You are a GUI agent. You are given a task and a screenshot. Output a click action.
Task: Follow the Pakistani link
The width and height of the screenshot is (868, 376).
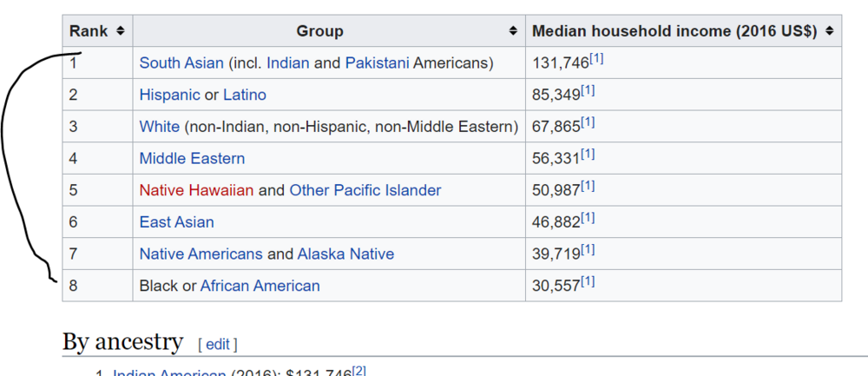click(x=377, y=63)
